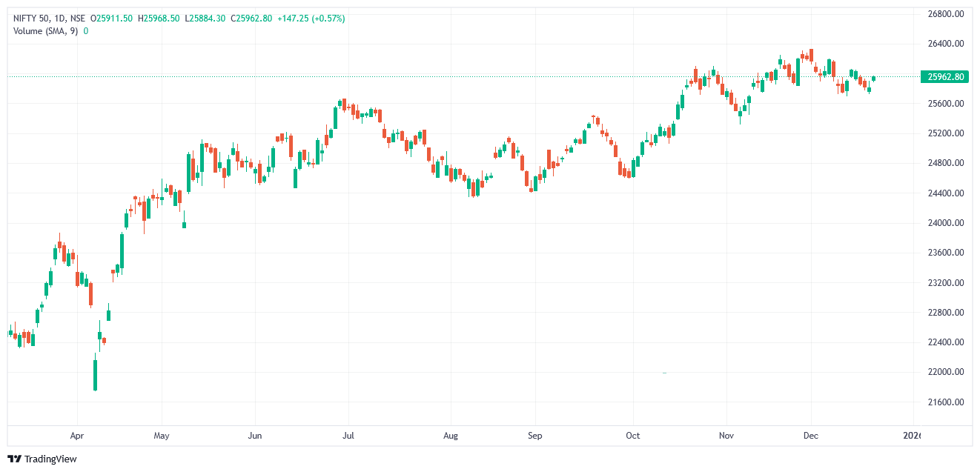Click the Jul label on time axis
This screenshot has height=472, width=980.
coord(348,436)
